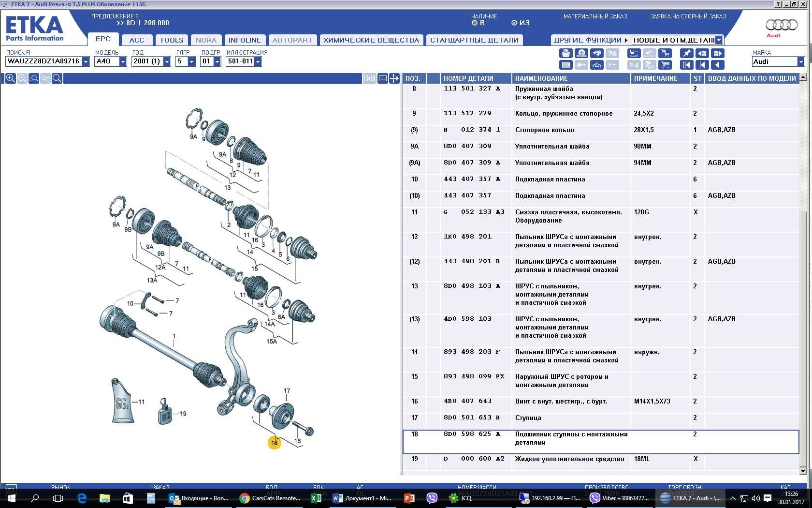
Task: Expand the ДРУГИЕ ФУНКЦИИ menu
Action: pos(590,40)
